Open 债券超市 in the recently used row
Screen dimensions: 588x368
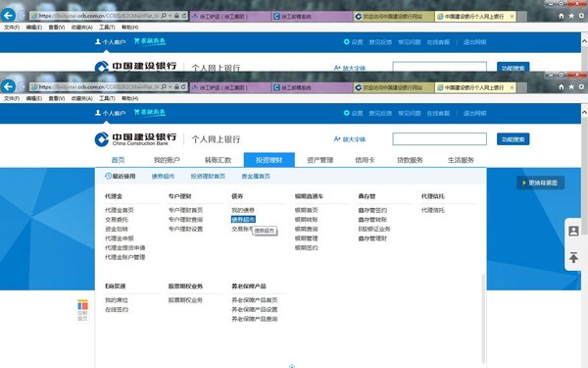click(x=163, y=176)
